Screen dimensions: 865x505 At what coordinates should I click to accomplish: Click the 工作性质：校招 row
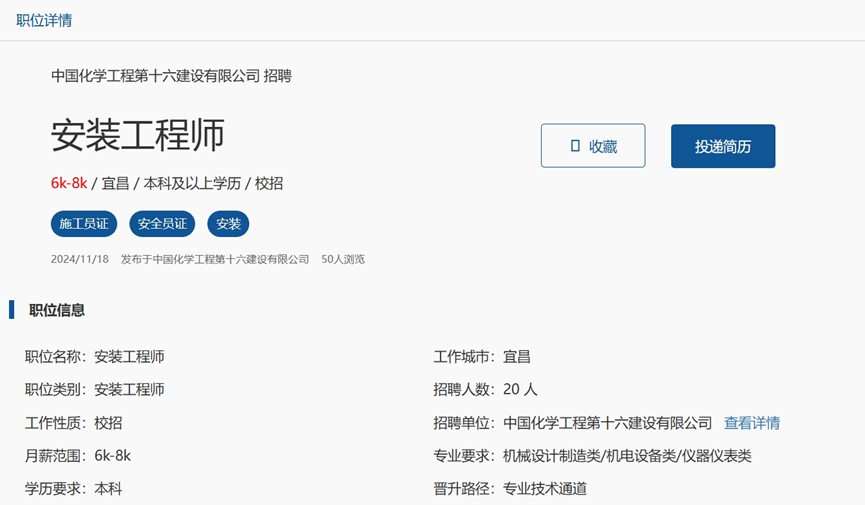point(73,423)
